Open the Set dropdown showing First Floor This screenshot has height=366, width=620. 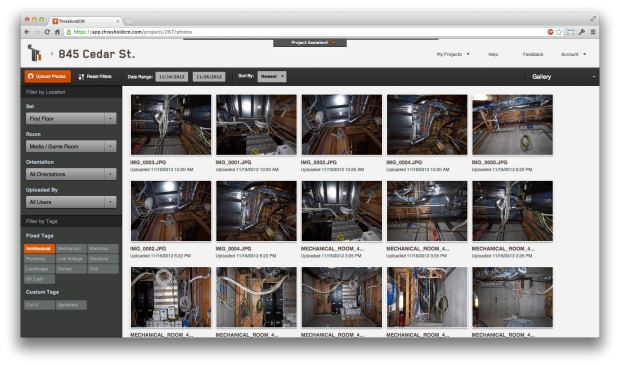tap(71, 119)
